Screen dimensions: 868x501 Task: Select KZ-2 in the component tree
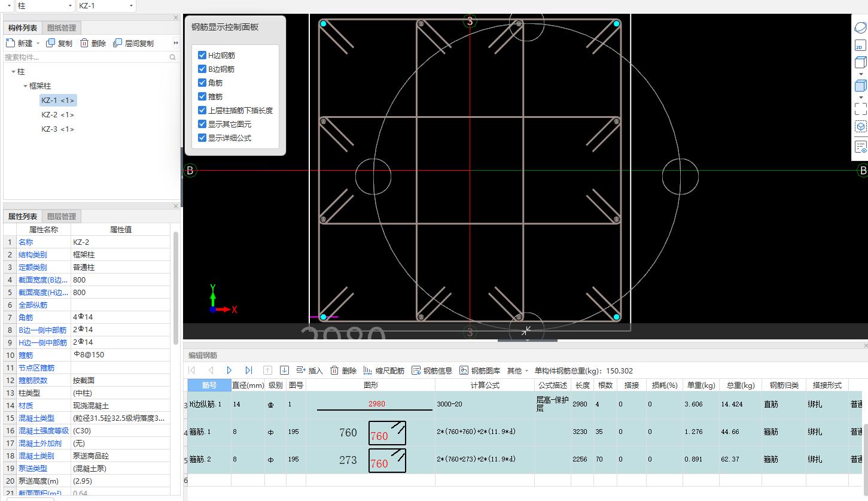[58, 115]
